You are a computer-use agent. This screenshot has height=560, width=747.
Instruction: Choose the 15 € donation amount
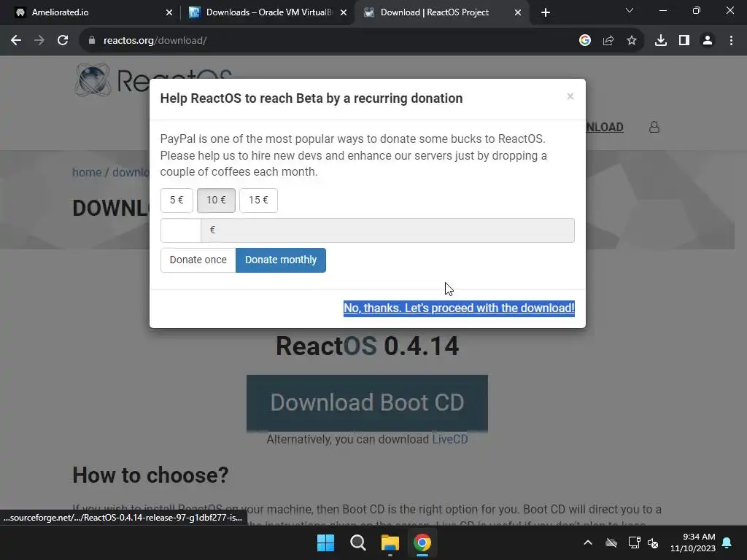[258, 200]
